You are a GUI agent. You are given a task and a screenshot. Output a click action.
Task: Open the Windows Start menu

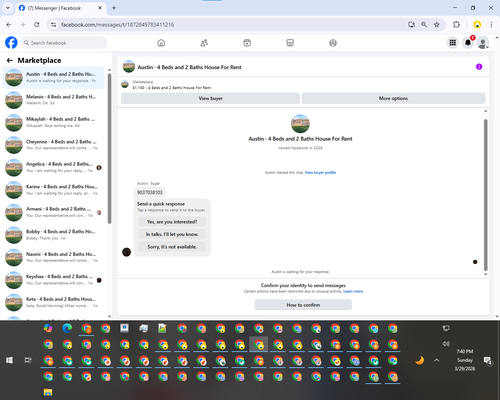tap(9, 360)
